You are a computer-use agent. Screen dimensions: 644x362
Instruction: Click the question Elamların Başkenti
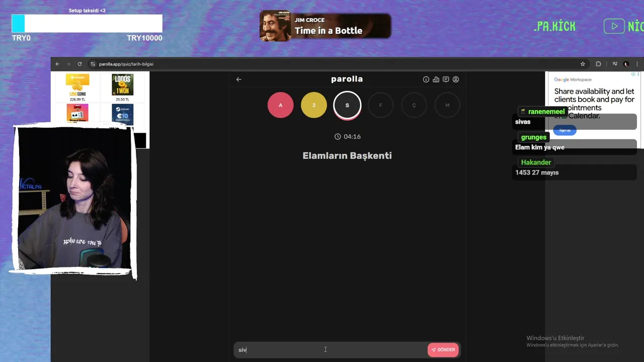[347, 156]
